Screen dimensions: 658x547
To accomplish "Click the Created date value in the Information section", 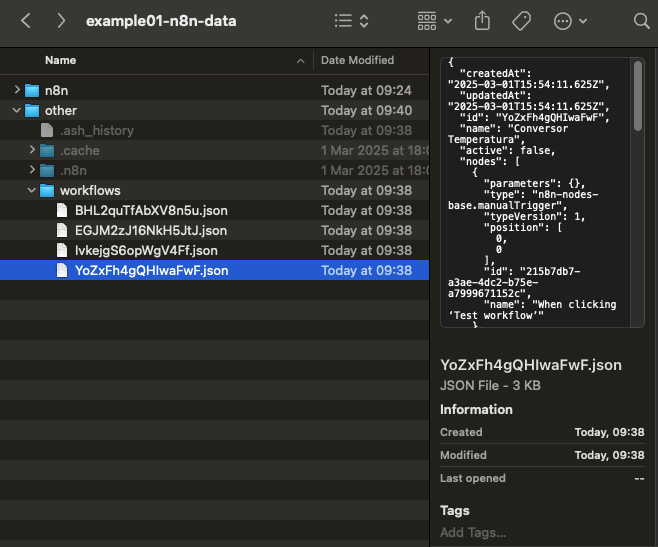I will pos(609,432).
